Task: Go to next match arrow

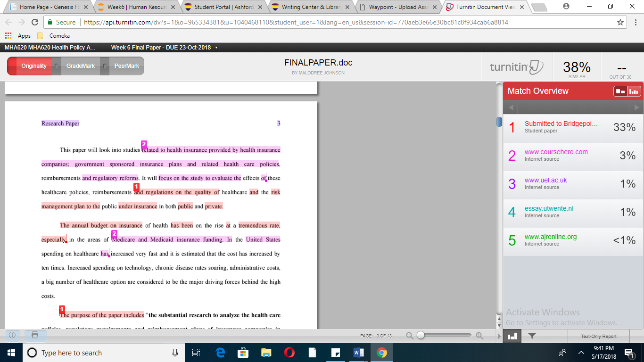Action: coord(636,107)
